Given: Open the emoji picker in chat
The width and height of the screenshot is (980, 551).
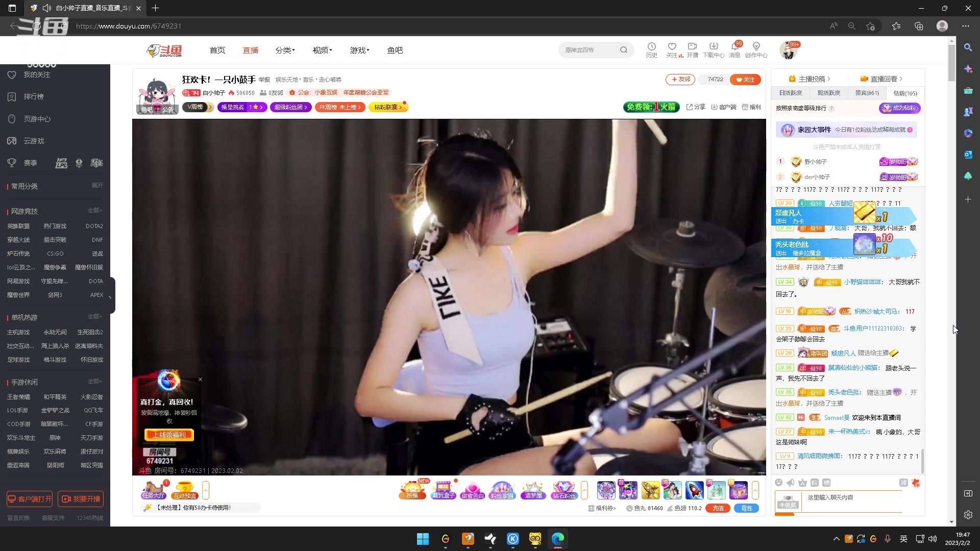Looking at the screenshot, I should pyautogui.click(x=778, y=483).
